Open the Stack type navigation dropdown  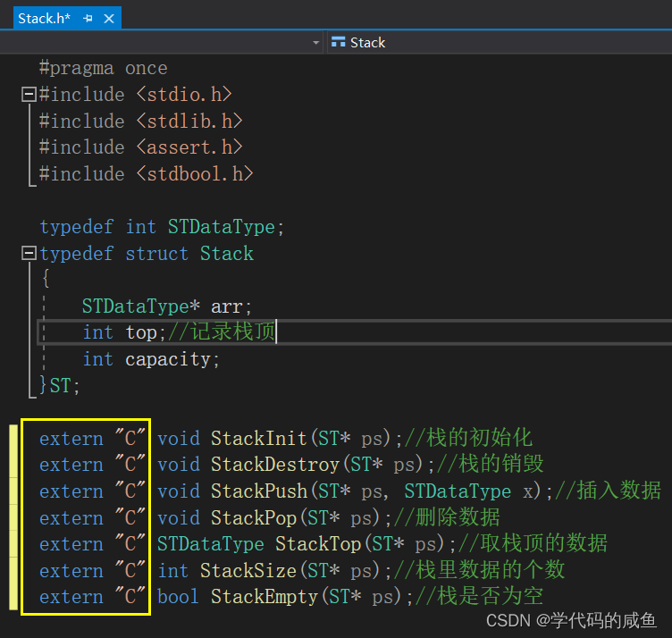[x=500, y=42]
